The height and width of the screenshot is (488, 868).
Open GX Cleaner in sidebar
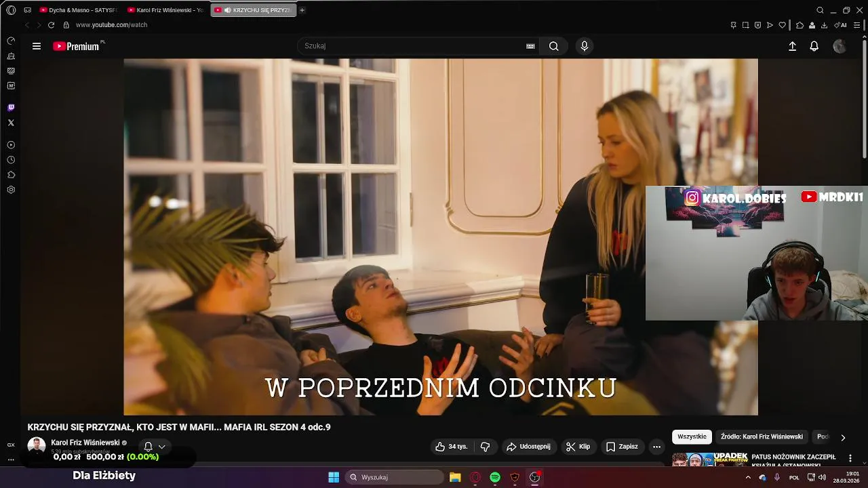[11, 56]
